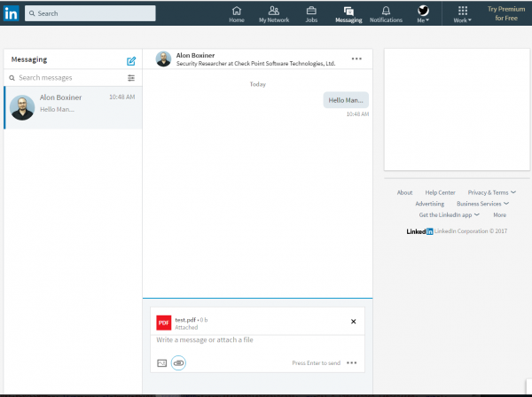
Task: Switch to the Messaging tab
Action: [x=348, y=13]
